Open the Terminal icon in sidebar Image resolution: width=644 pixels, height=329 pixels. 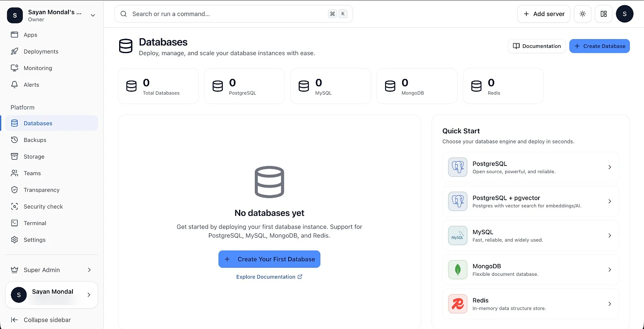(x=14, y=223)
